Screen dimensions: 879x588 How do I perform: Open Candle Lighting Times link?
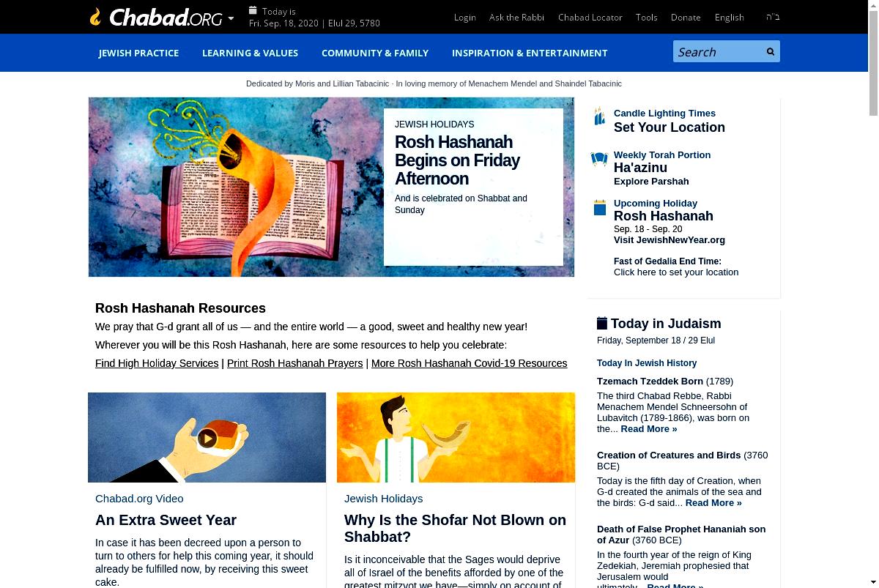pos(664,113)
